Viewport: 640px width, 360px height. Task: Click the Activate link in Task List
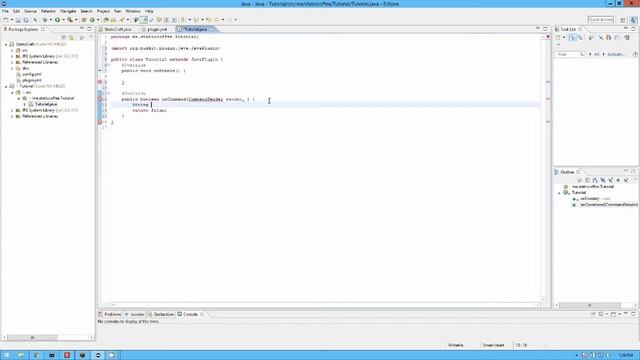point(616,54)
